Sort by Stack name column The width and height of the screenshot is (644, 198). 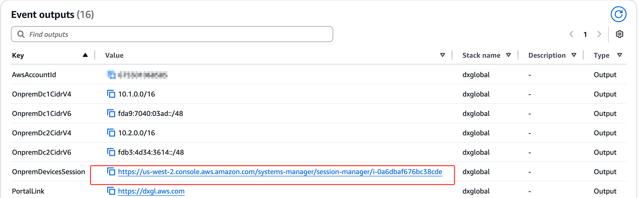pos(508,55)
